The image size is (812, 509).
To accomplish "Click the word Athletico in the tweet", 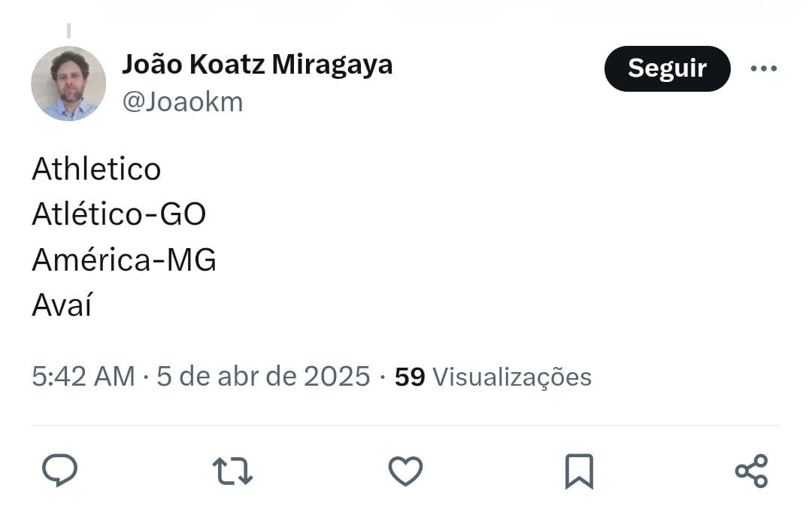I will pyautogui.click(x=96, y=169).
